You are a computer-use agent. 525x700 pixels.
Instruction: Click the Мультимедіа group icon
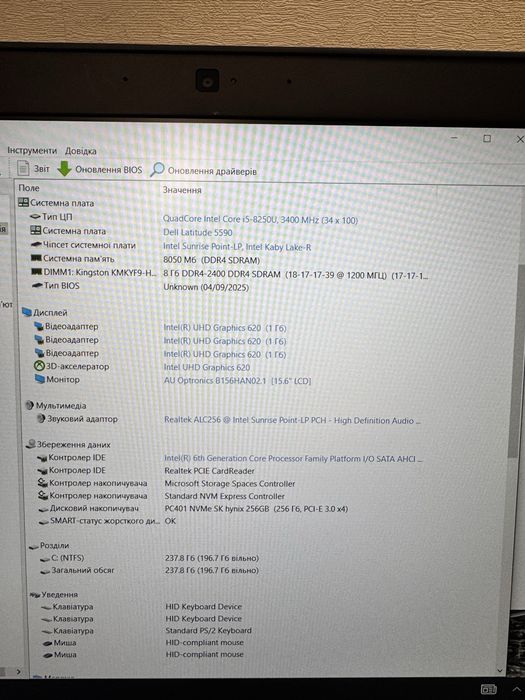(29, 405)
